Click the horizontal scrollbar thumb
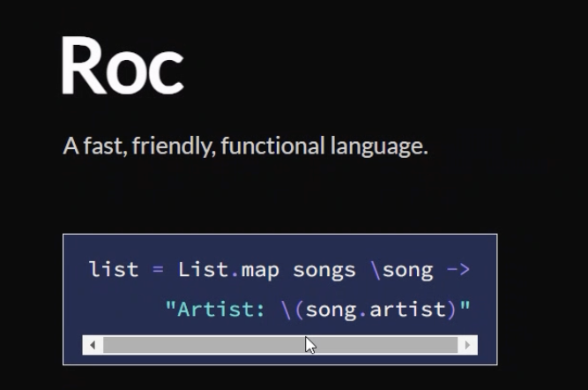Image resolution: width=588 pixels, height=390 pixels. (280, 345)
